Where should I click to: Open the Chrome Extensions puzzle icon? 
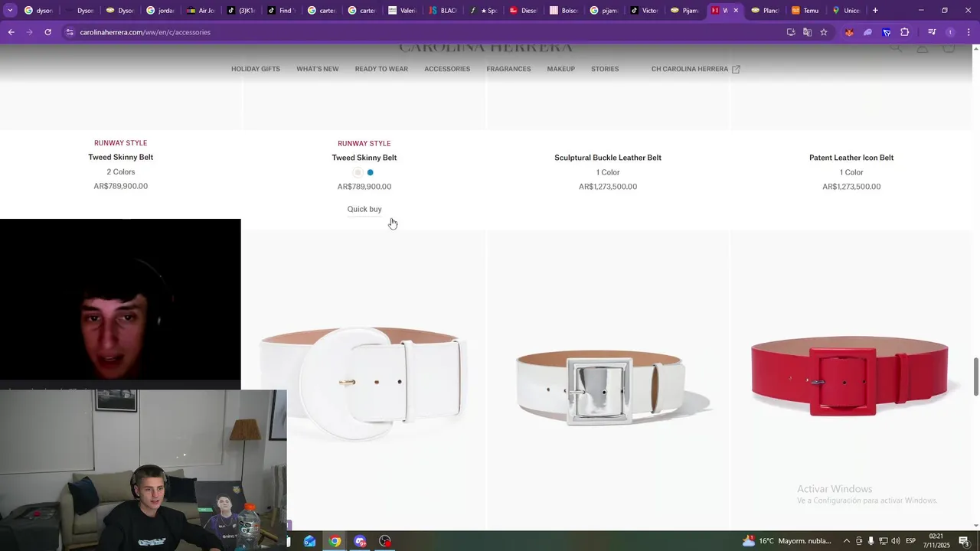[905, 32]
